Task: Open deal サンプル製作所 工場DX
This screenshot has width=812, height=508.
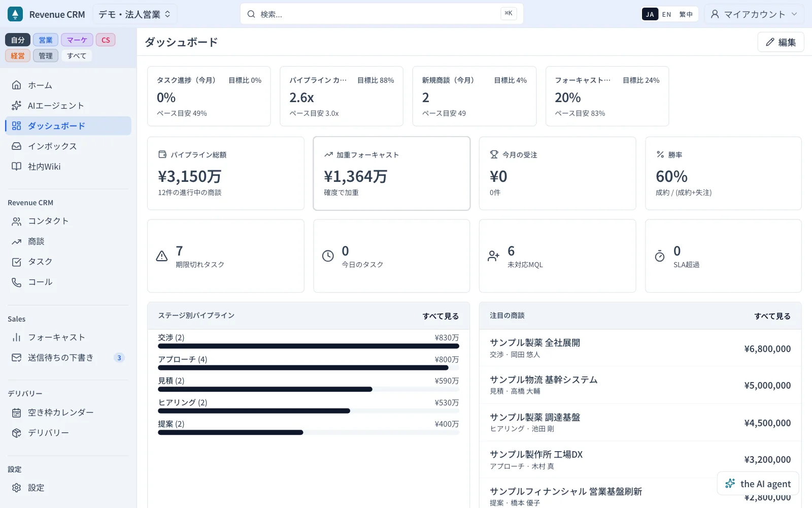Action: pos(640,460)
